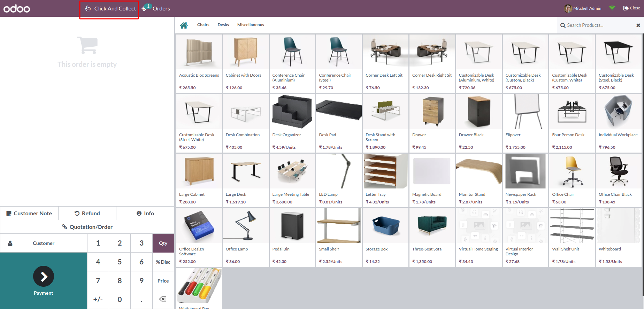Add Acoustic Bloc Screens to the order
This screenshot has width=644, height=309.
click(x=199, y=63)
